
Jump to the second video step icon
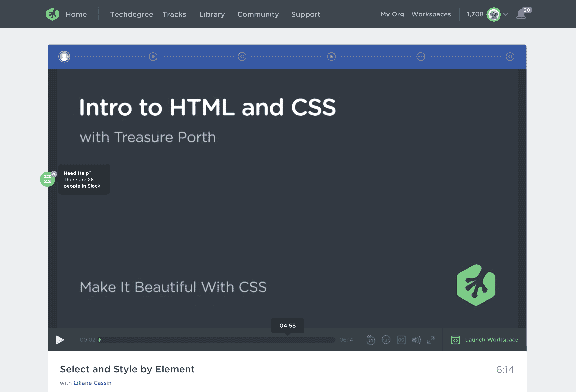pyautogui.click(x=331, y=57)
